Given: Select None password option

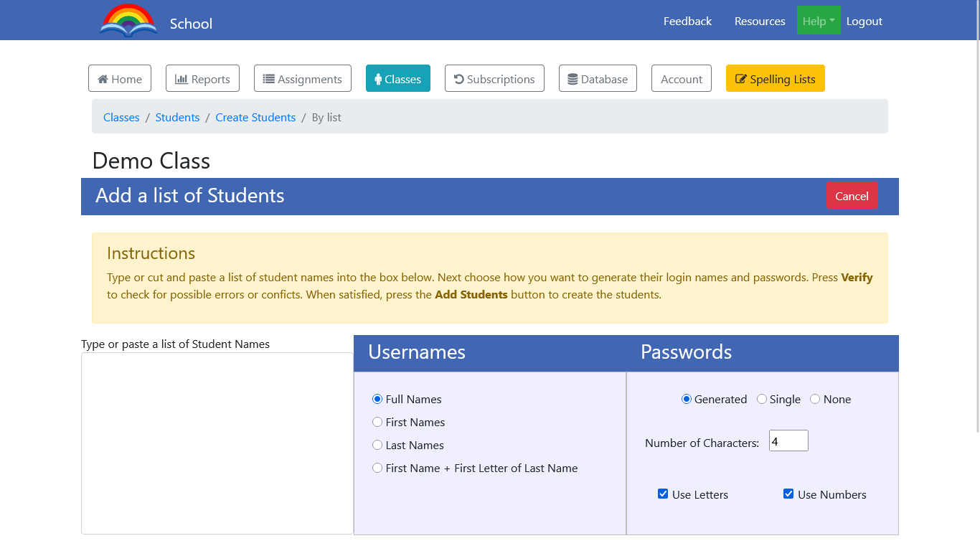Looking at the screenshot, I should point(815,399).
